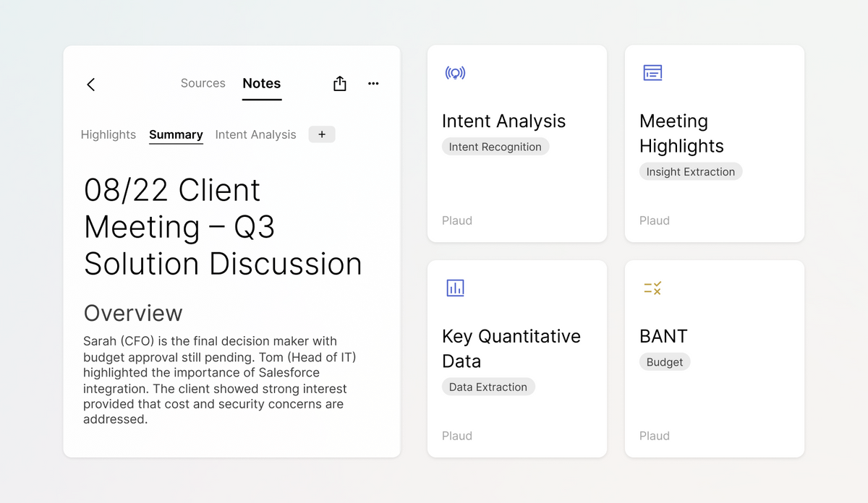Click the meeting title heading

point(223,227)
